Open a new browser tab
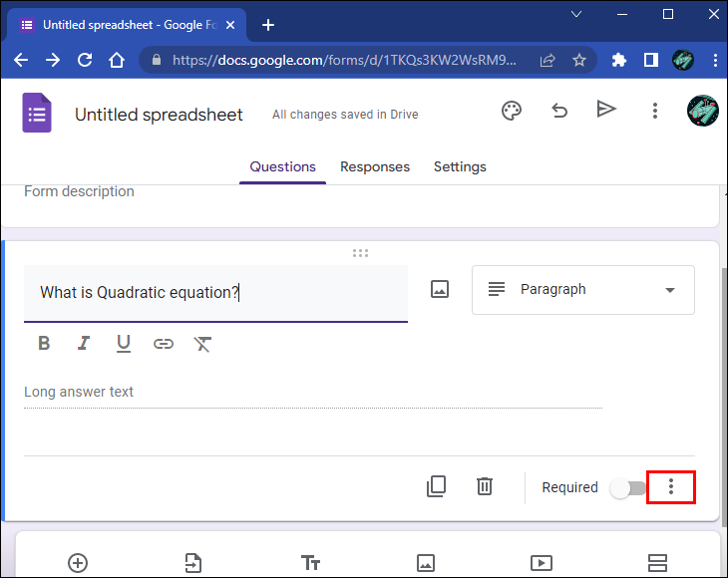This screenshot has height=578, width=728. tap(268, 25)
